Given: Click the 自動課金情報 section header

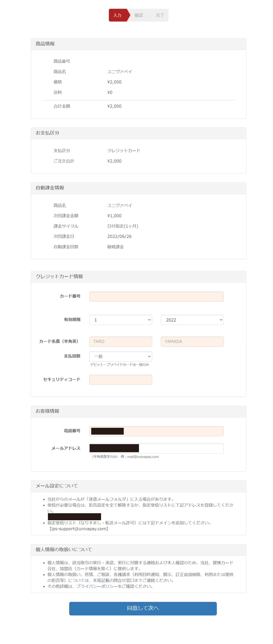Looking at the screenshot, I should (50, 188).
